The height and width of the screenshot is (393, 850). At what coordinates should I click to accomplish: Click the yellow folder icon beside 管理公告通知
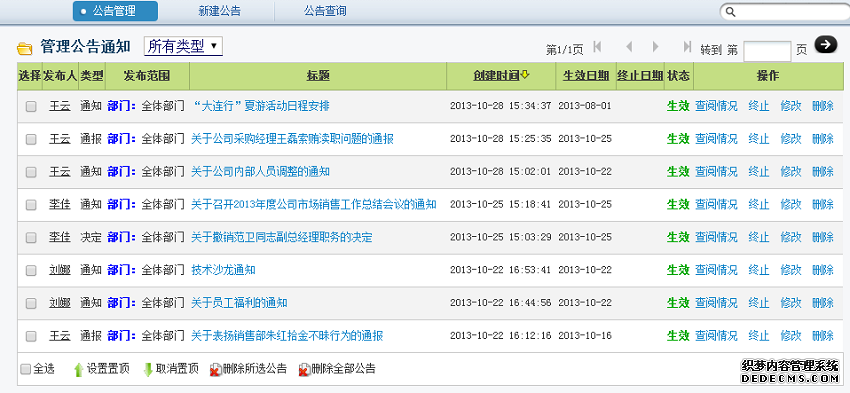click(x=24, y=48)
